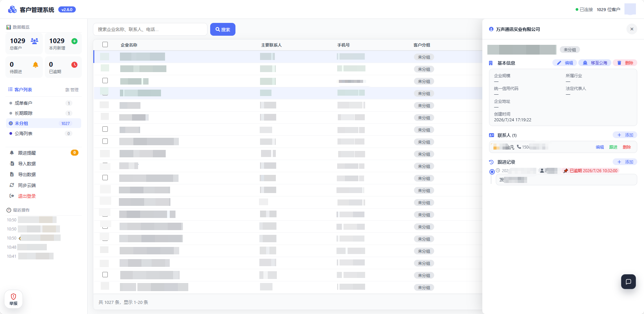Viewport: 644px width, 314px height.
Task: Click the floating chat bubble icon
Action: 628,282
